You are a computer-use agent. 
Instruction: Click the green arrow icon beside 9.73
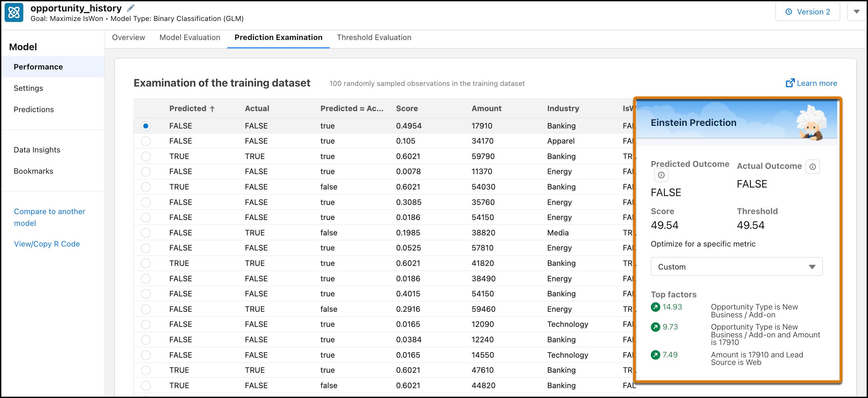[655, 327]
